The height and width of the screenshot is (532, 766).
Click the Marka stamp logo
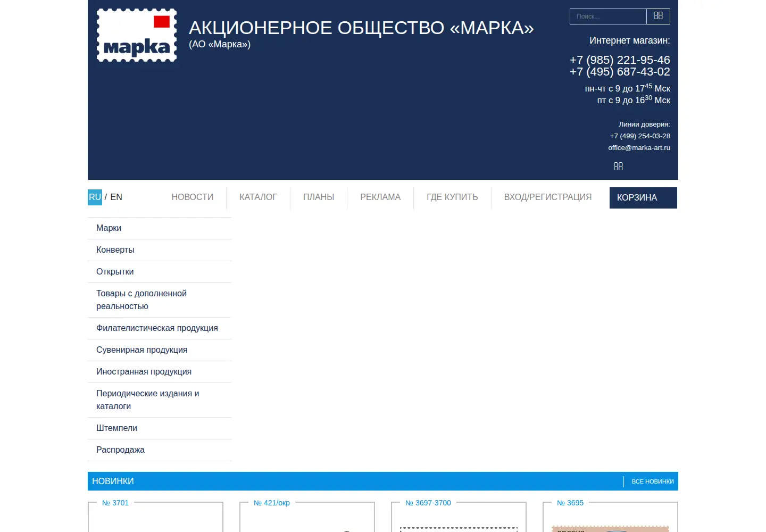point(137,35)
